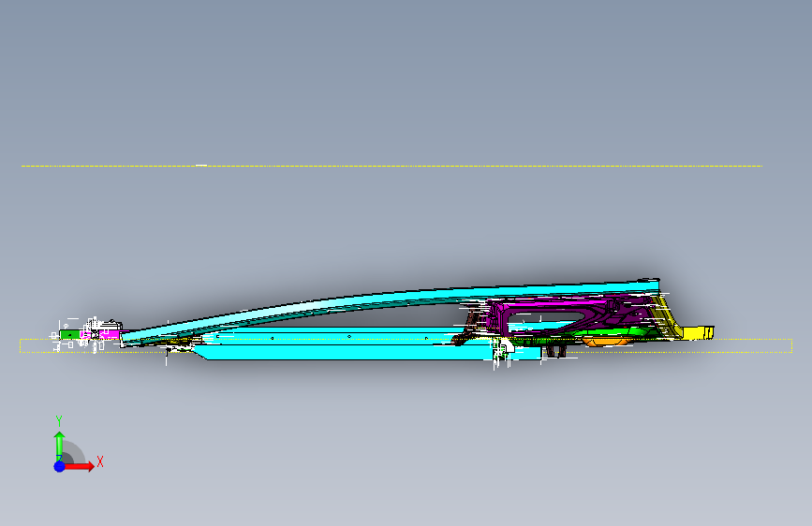Viewport: 812px width, 526px height.
Task: Click the red X axis arrow of triad
Action: (x=80, y=466)
